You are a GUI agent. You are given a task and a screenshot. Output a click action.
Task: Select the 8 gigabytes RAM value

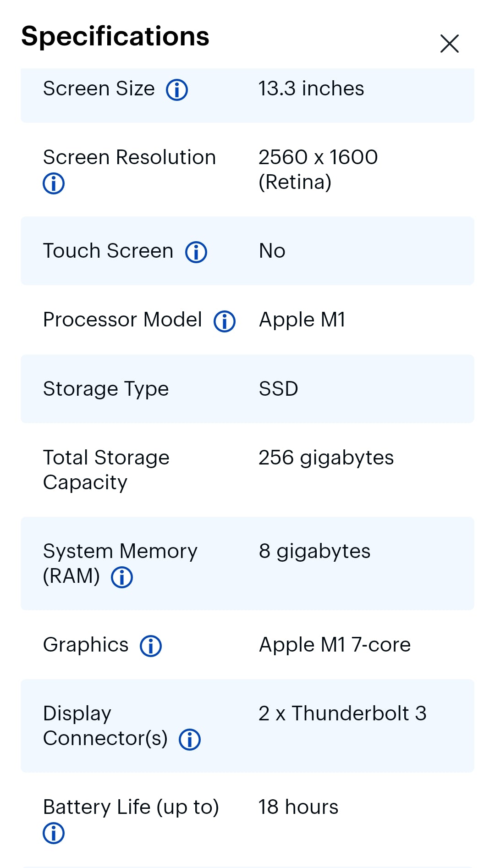[x=314, y=551]
